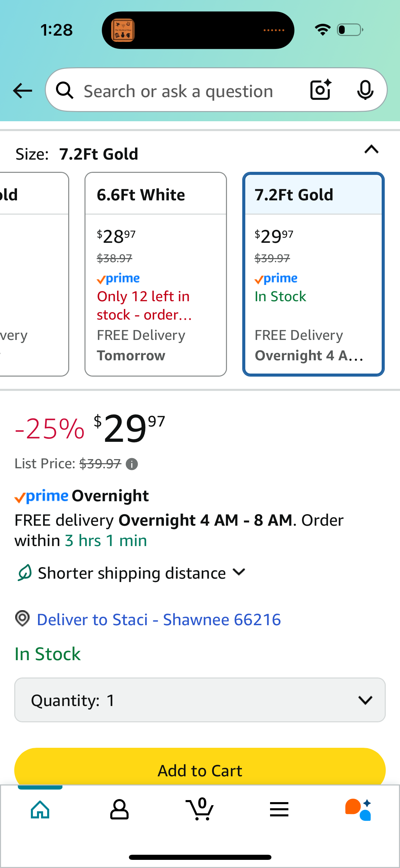Viewport: 400px width, 868px height.
Task: Open camera lens search icon
Action: pos(321,90)
